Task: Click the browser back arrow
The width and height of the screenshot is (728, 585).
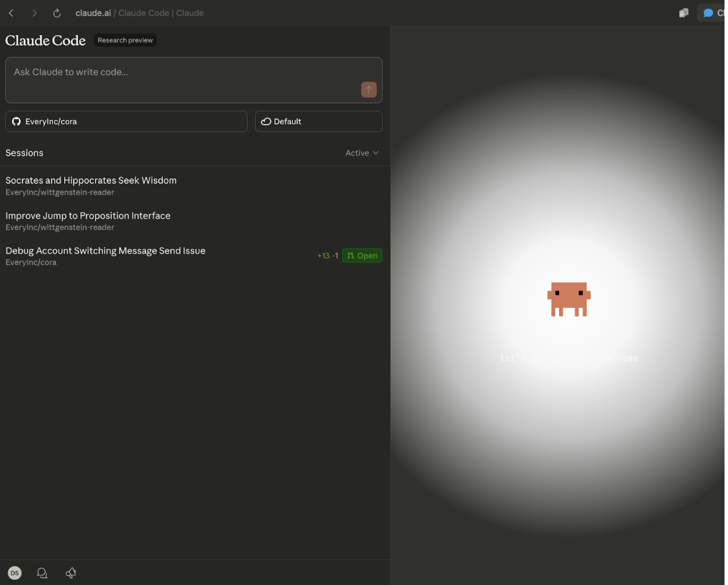Action: tap(11, 13)
